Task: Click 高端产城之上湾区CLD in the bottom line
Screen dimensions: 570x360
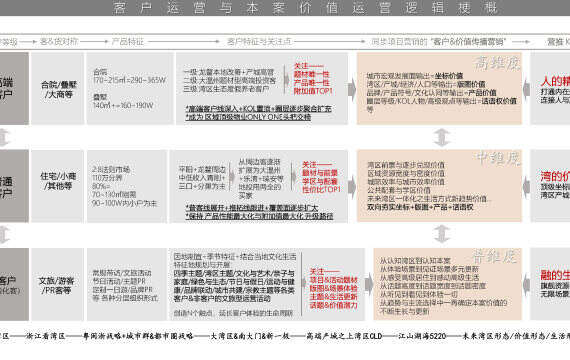Action: tap(344, 336)
